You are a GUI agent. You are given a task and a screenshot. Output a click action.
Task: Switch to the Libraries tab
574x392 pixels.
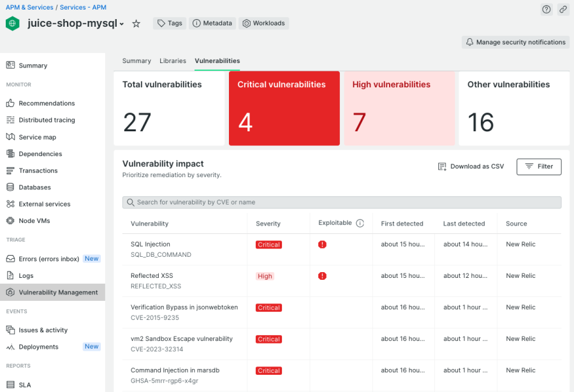[173, 61]
